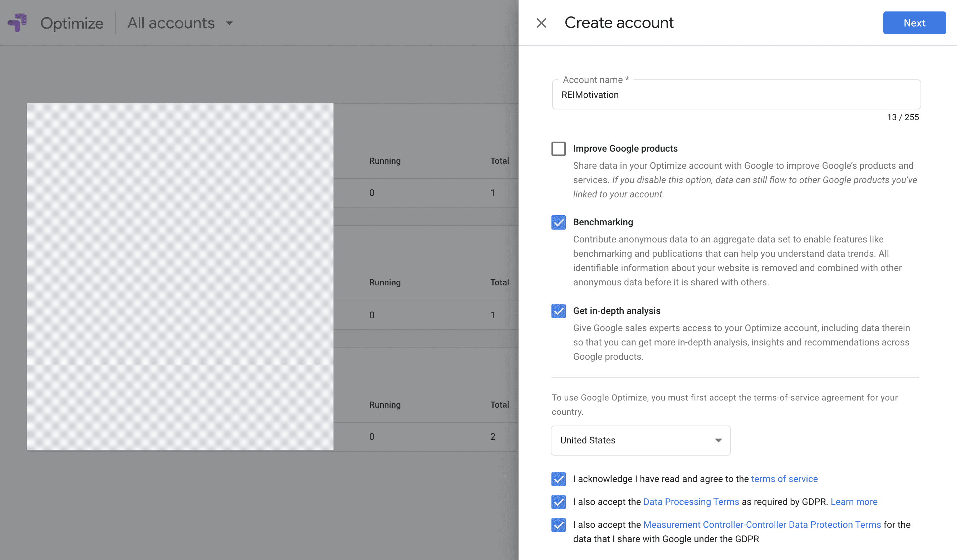
Task: Uncheck Get in-depth analysis checkbox
Action: click(x=558, y=311)
